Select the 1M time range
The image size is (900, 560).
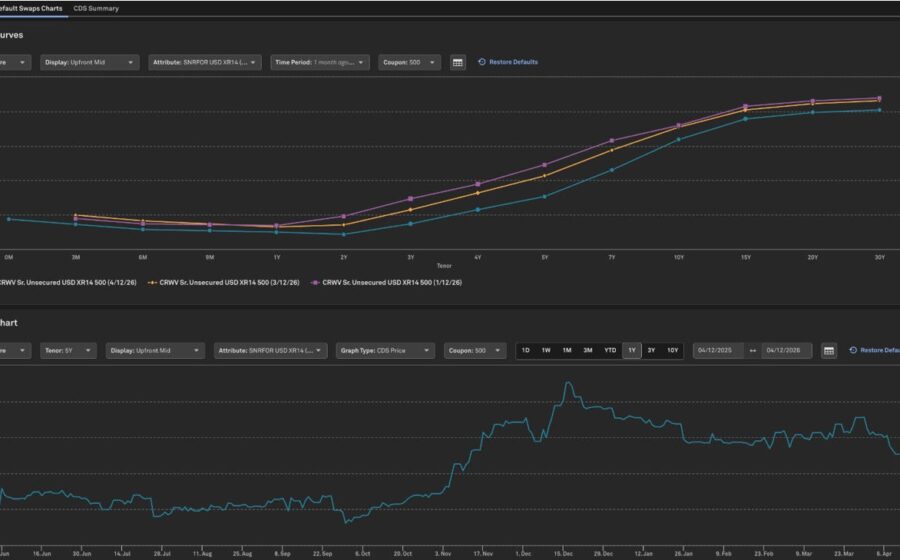coord(567,351)
